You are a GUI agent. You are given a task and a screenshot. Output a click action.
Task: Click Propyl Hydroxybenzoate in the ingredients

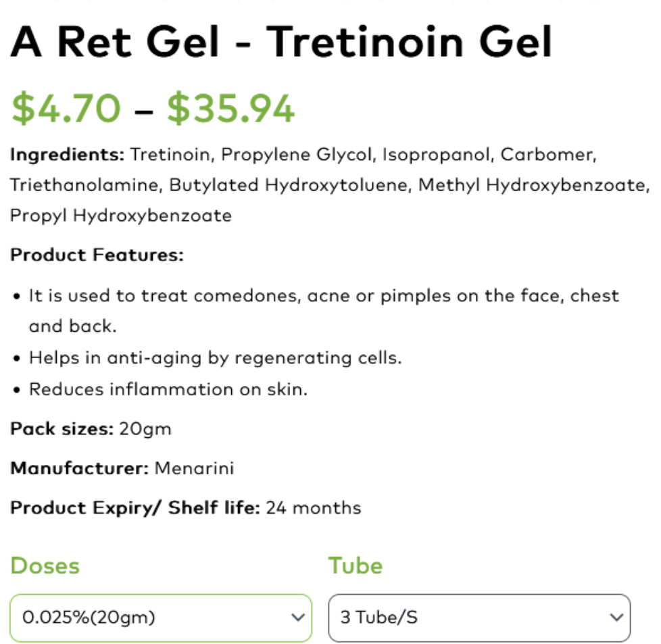pyautogui.click(x=120, y=216)
